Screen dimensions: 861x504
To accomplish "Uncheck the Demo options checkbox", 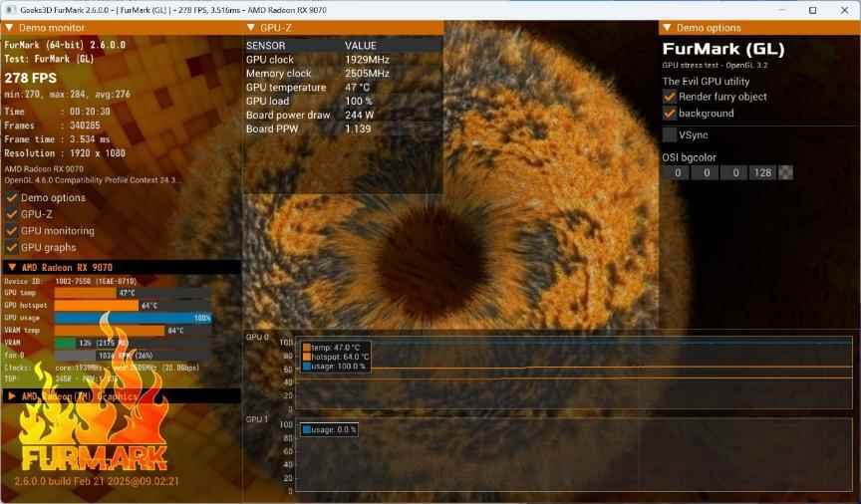I will (12, 197).
